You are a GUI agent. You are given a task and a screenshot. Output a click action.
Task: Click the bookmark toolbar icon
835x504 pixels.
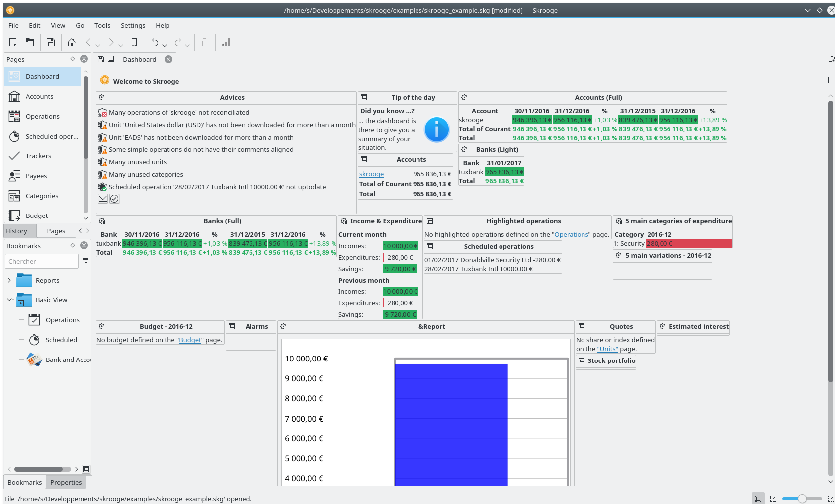tap(134, 43)
